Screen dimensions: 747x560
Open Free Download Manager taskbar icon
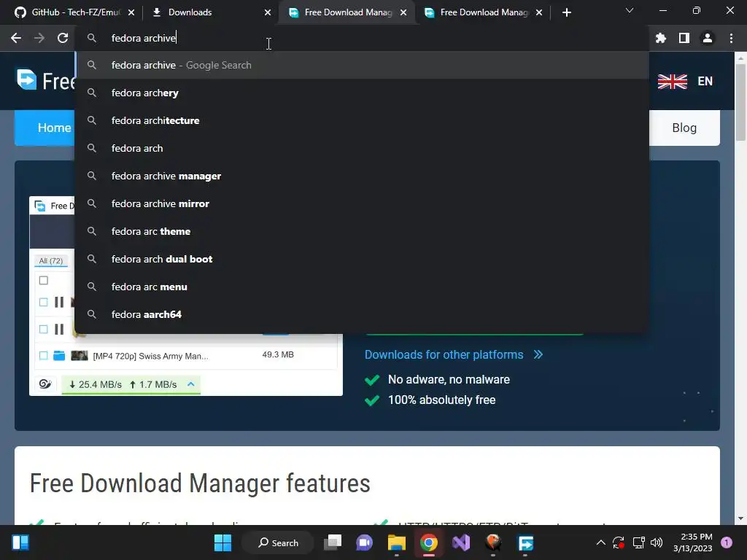tap(525, 542)
